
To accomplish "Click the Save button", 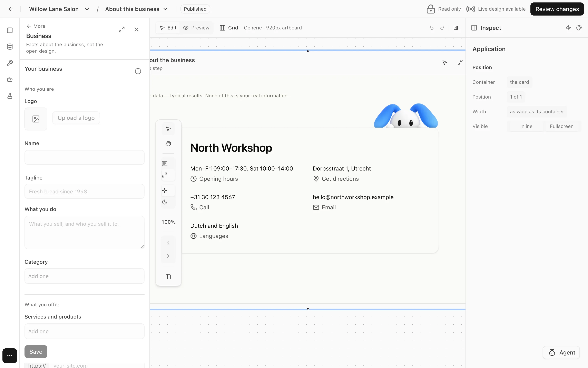I will (36, 351).
